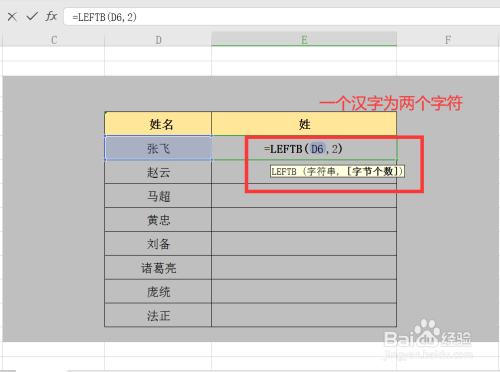Image resolution: width=500 pixels, height=372 pixels.
Task: Open the insert function fx dialog
Action: [51, 16]
